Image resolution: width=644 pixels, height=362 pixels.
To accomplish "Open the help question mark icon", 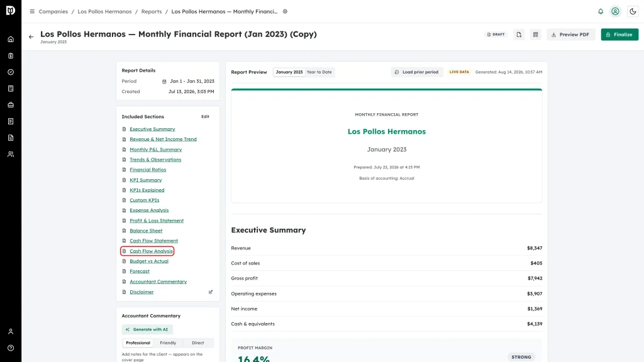I will tap(11, 348).
